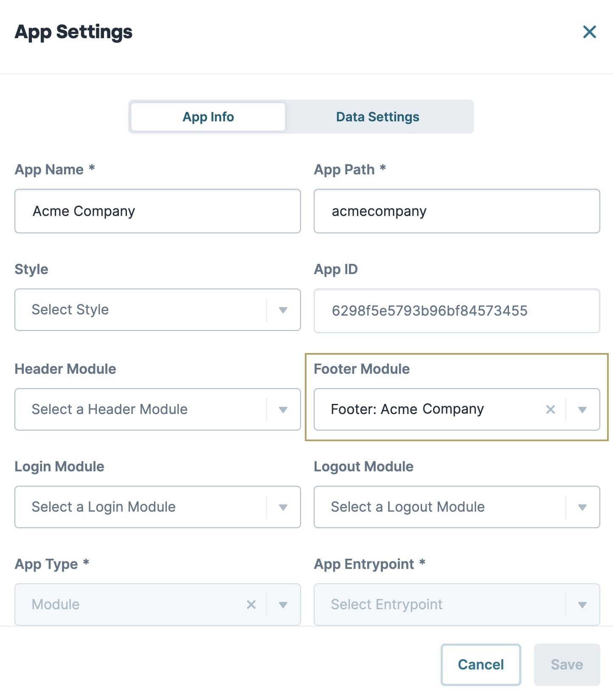Click the App ID field

457,311
